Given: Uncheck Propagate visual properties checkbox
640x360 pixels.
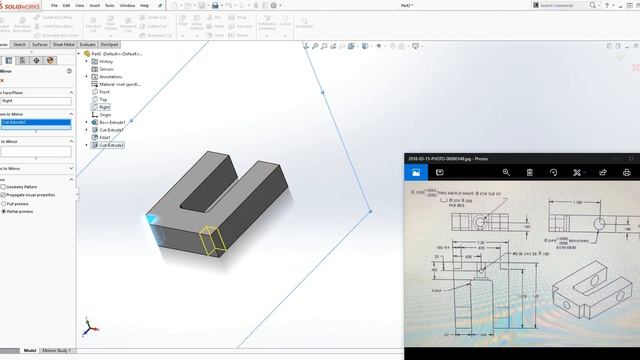Looking at the screenshot, I should point(3,195).
